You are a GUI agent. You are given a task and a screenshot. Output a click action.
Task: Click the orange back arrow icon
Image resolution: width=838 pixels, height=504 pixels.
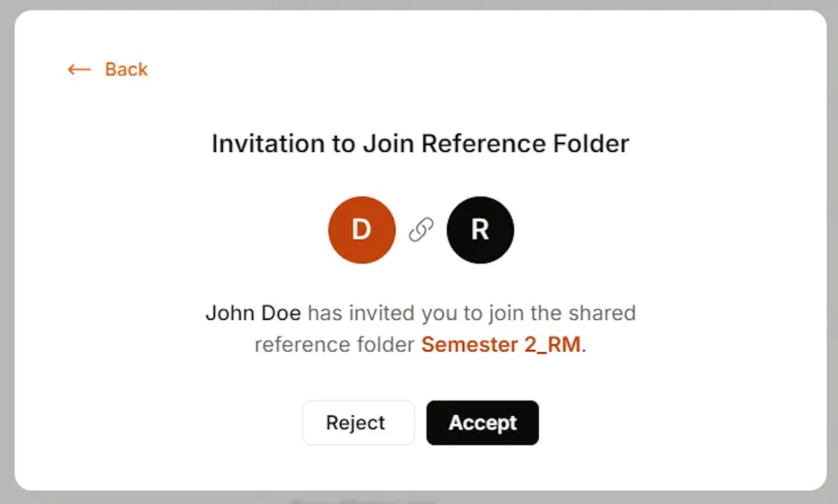click(79, 70)
